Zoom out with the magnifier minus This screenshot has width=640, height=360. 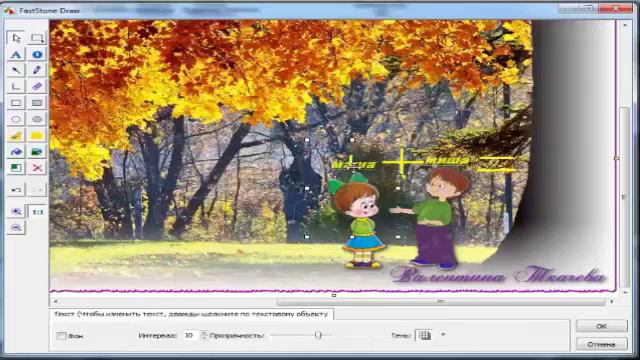pos(16,228)
